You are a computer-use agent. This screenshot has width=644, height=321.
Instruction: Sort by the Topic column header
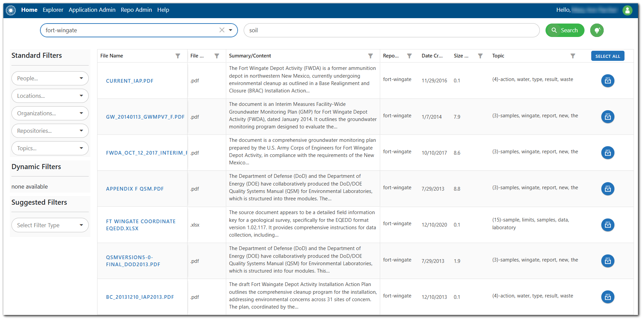click(x=498, y=56)
